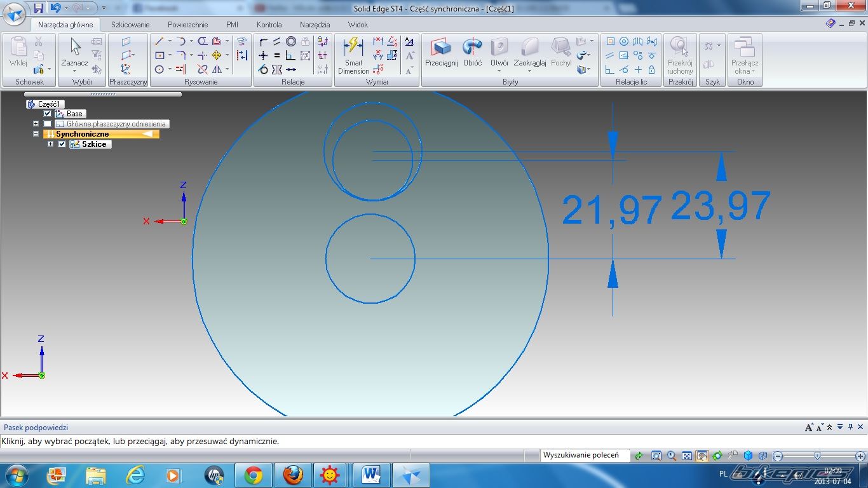Click the Wyszukiwanie poleceń search field
Screen dimensions: 868x488
click(x=584, y=455)
